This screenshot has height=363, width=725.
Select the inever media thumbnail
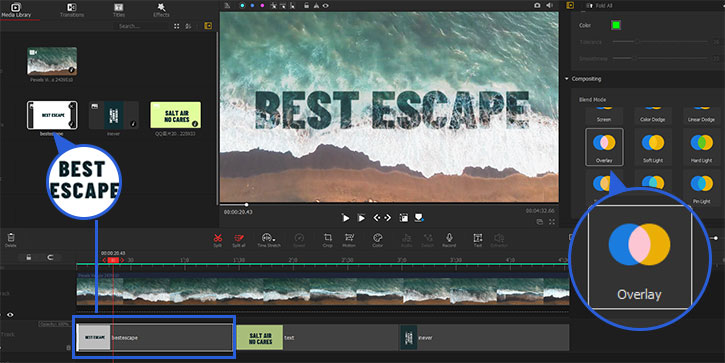tap(114, 115)
